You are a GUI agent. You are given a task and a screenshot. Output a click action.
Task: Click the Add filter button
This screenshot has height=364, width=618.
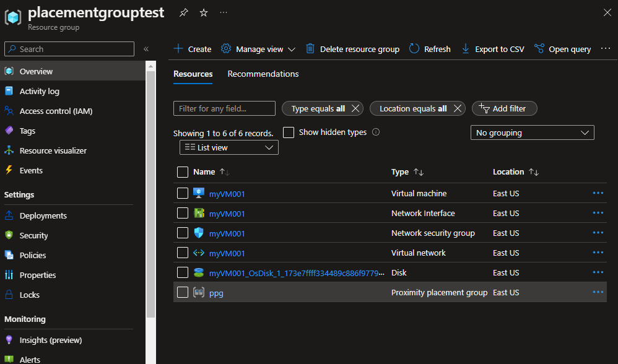(x=504, y=108)
